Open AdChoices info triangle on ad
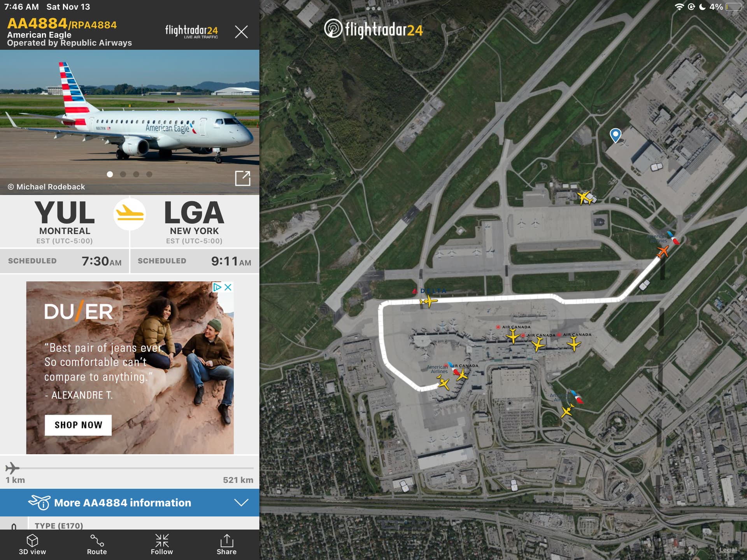747x560 pixels. (217, 287)
